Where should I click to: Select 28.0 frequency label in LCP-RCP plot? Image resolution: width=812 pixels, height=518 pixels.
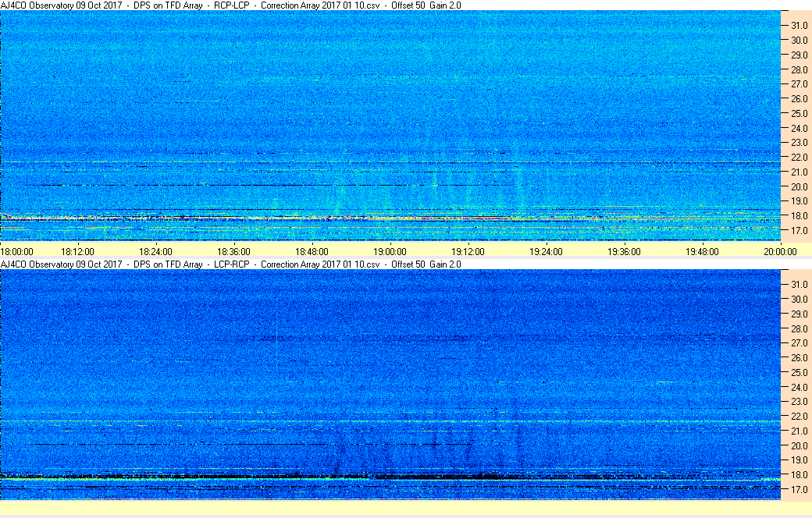point(799,328)
